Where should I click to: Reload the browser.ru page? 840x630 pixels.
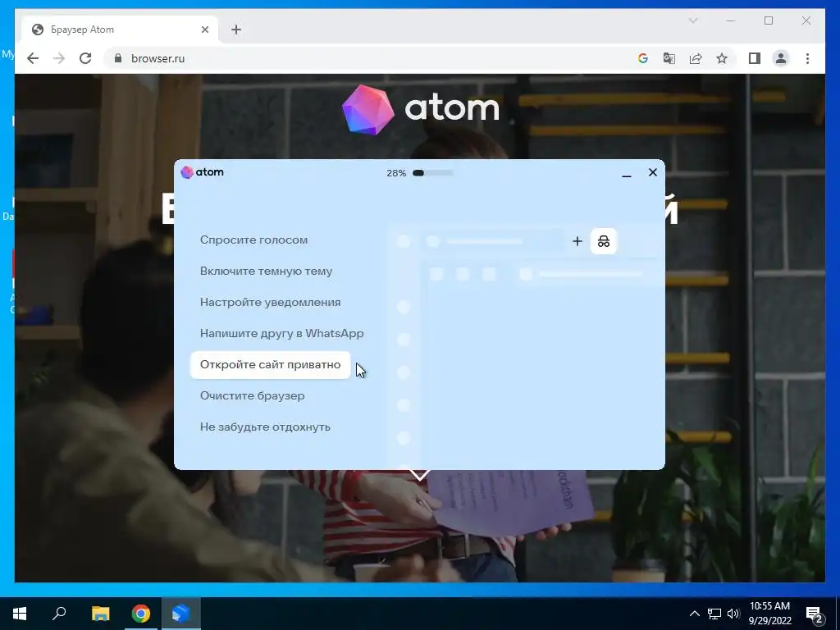click(x=85, y=58)
